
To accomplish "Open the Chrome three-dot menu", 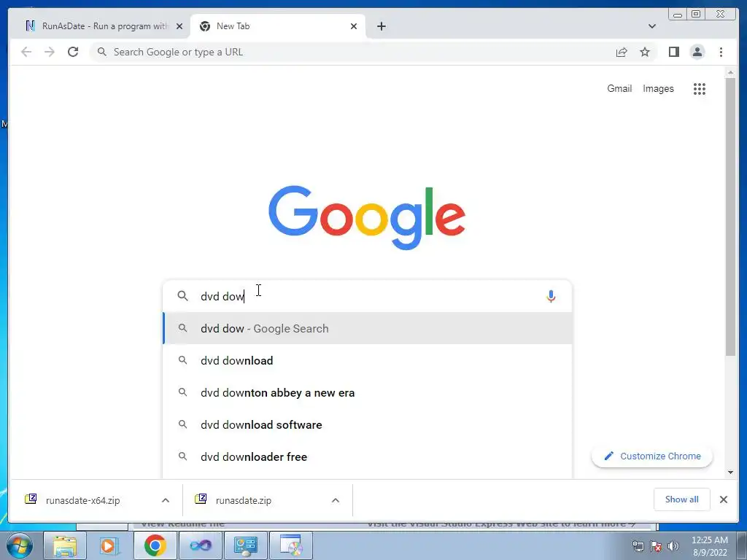I will 721,52.
